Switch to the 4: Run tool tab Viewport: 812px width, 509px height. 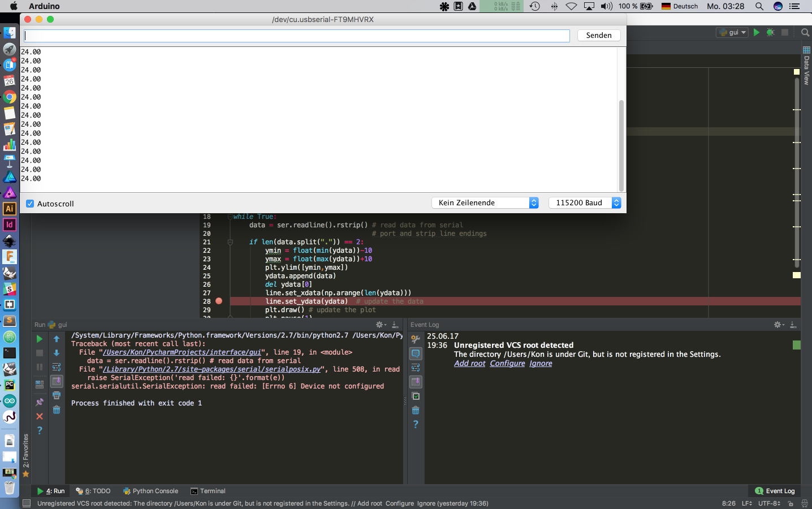(x=50, y=491)
